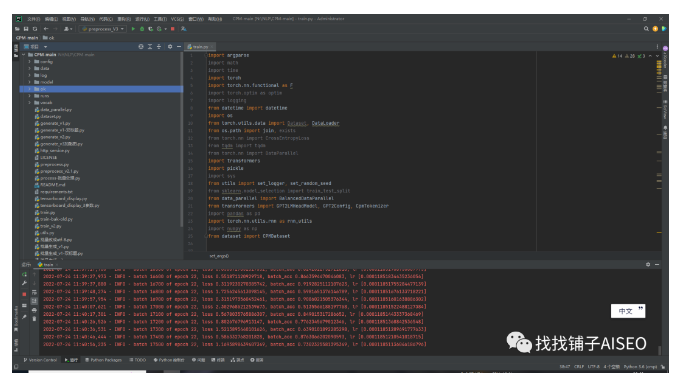Toggle scroll-to-end in run console gutter
This screenshot has height=383, width=684.
pyautogui.click(x=34, y=301)
